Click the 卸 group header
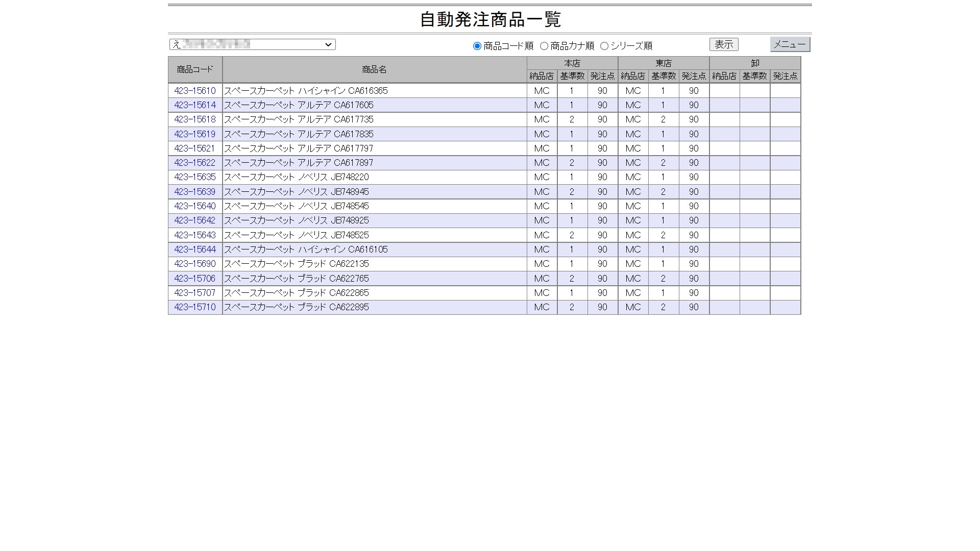The width and height of the screenshot is (980, 551). point(755,63)
